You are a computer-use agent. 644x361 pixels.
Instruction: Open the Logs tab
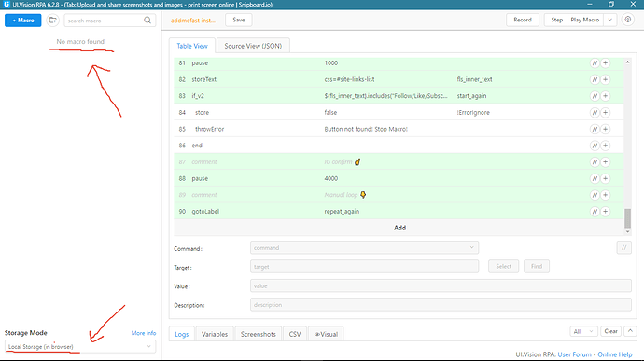(x=182, y=334)
